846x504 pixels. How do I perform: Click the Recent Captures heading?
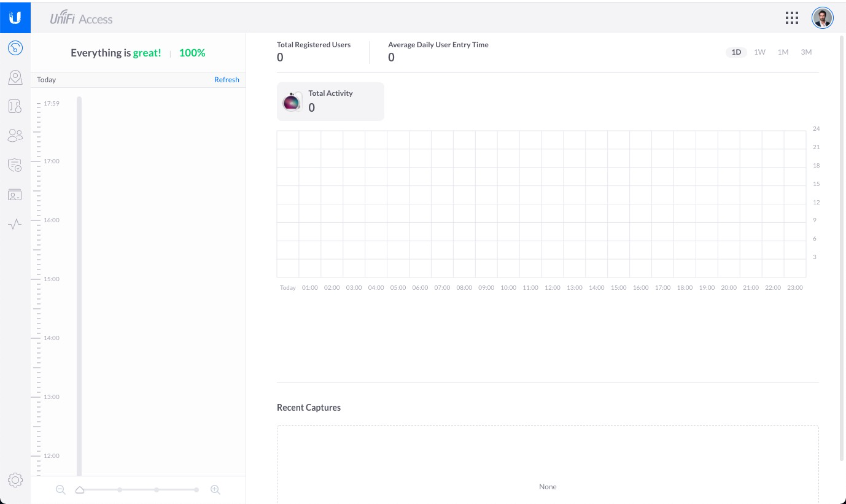(x=309, y=408)
